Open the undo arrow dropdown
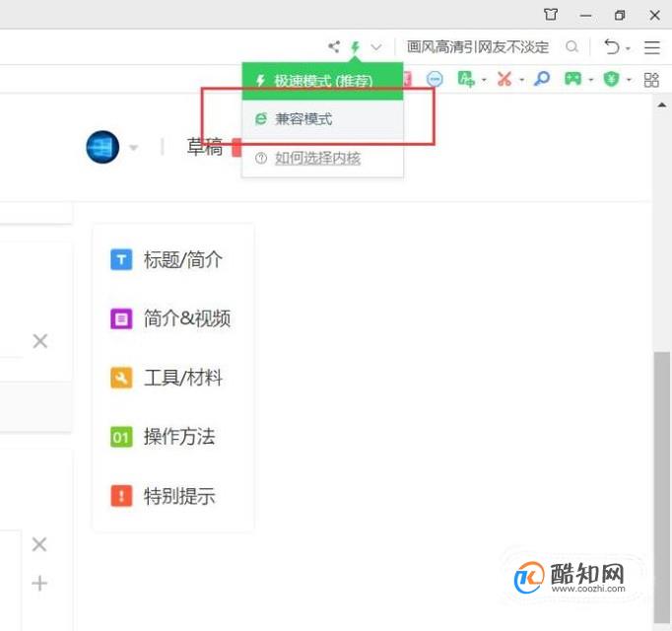 [x=628, y=48]
